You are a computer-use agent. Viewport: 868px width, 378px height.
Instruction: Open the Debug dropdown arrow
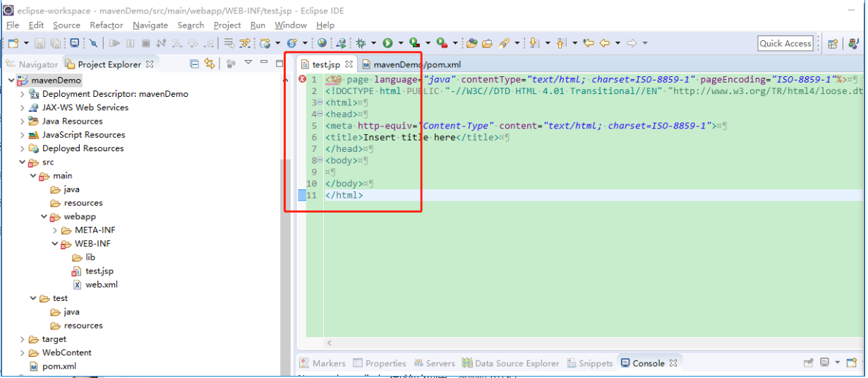pos(373,43)
